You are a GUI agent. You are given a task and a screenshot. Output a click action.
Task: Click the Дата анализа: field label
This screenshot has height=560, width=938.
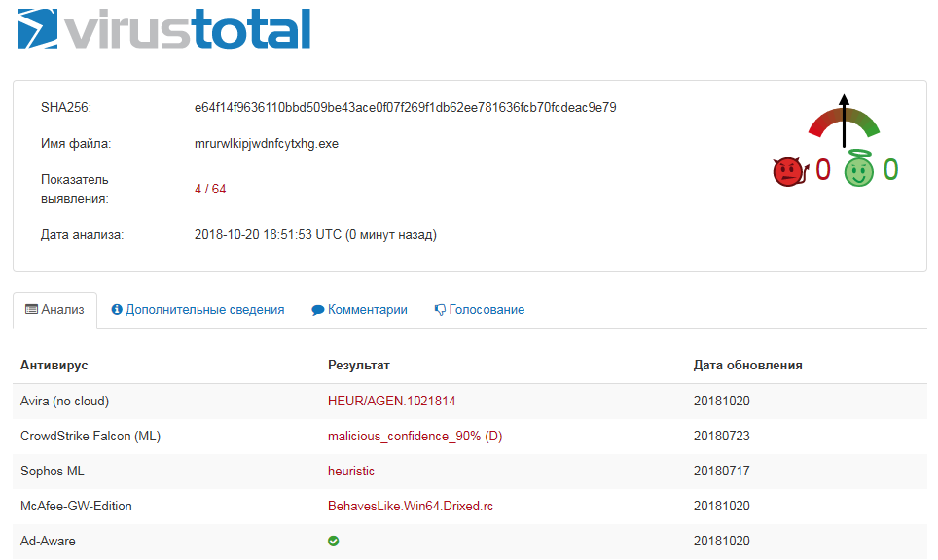coord(82,235)
